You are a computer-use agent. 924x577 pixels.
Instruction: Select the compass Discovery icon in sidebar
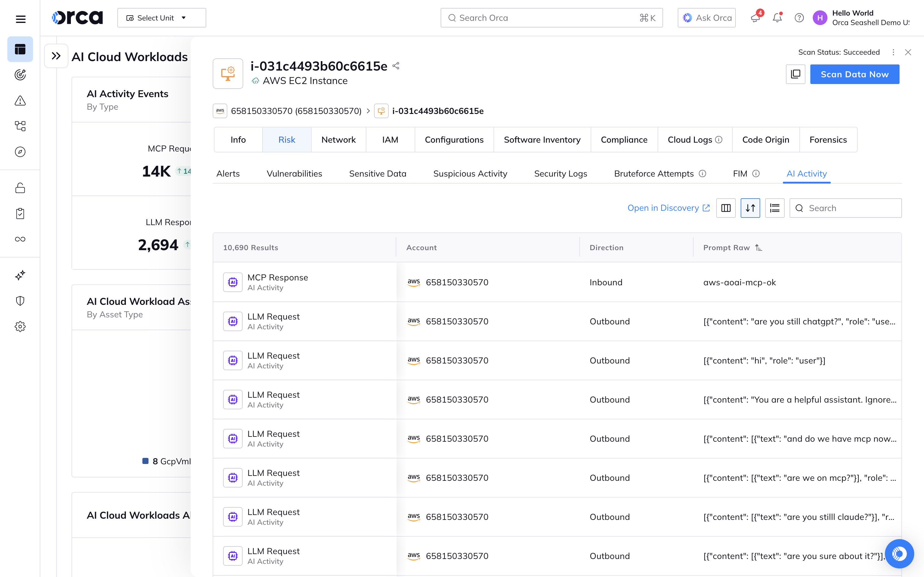tap(20, 152)
